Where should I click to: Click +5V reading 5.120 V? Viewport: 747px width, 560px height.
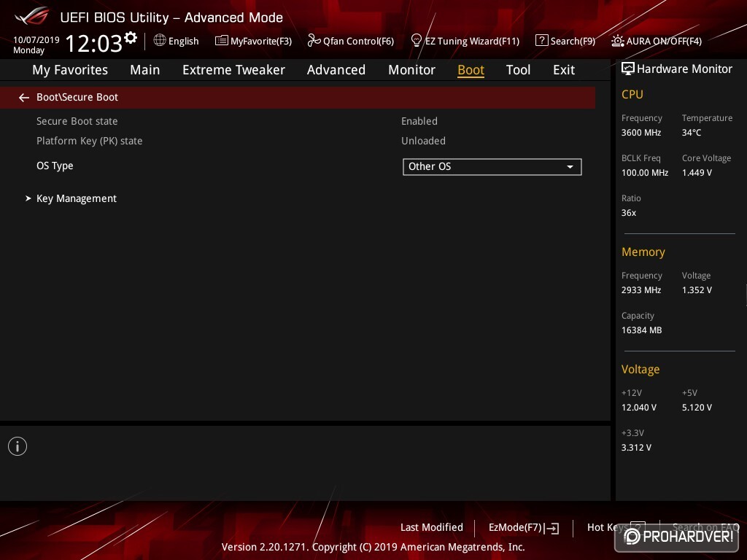[697, 408]
